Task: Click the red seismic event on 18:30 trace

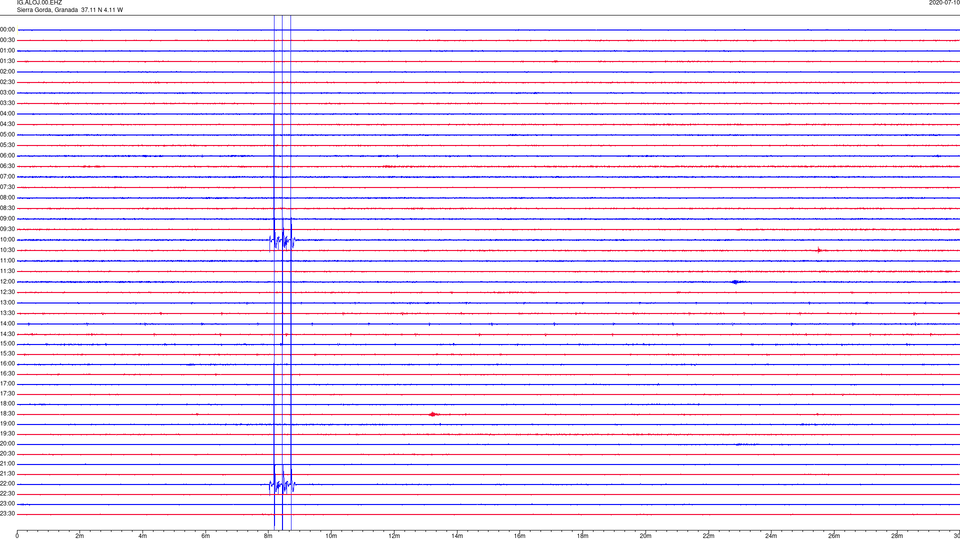Action: pyautogui.click(x=433, y=414)
